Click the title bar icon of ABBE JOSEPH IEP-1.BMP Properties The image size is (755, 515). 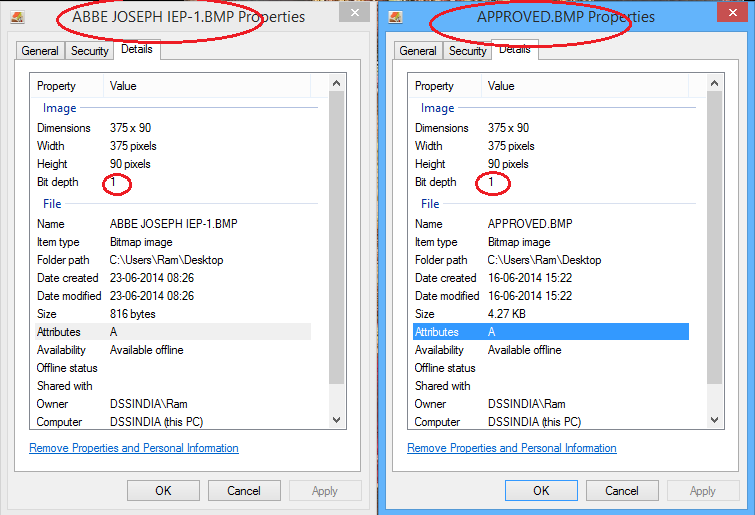coord(17,17)
